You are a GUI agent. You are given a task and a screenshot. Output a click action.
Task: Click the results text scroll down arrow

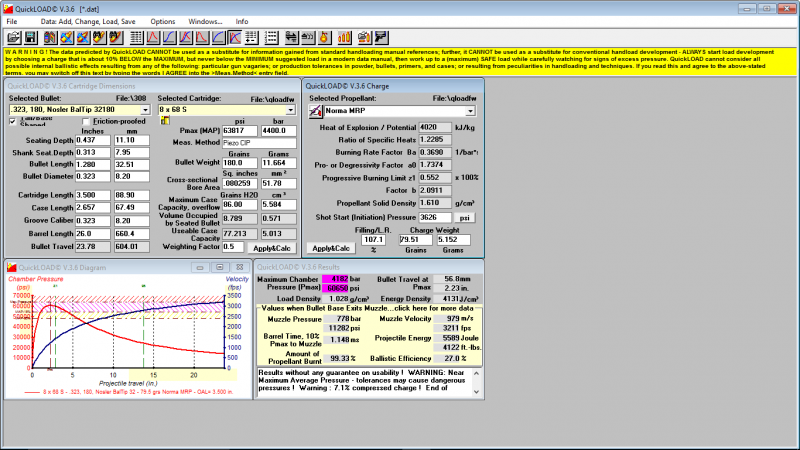pyautogui.click(x=477, y=392)
